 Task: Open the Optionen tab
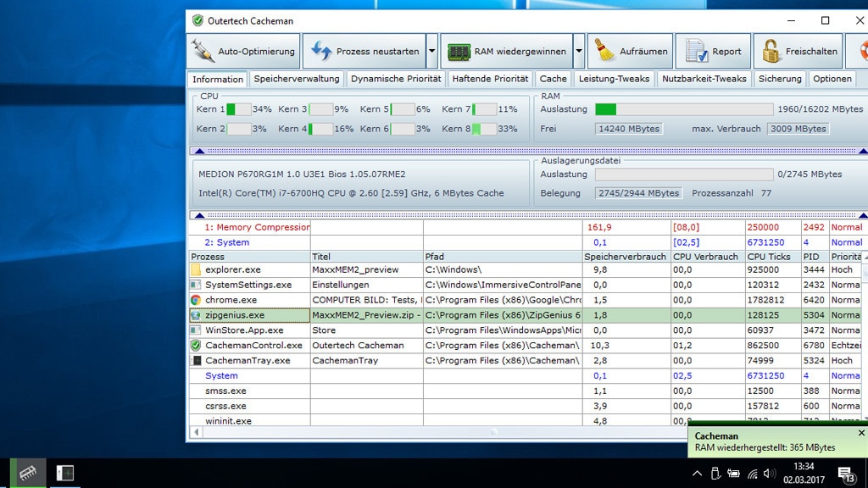pyautogui.click(x=832, y=79)
